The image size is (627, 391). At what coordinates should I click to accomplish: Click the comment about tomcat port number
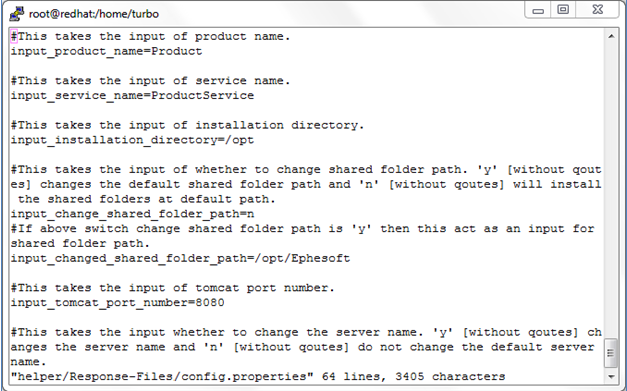(x=172, y=288)
